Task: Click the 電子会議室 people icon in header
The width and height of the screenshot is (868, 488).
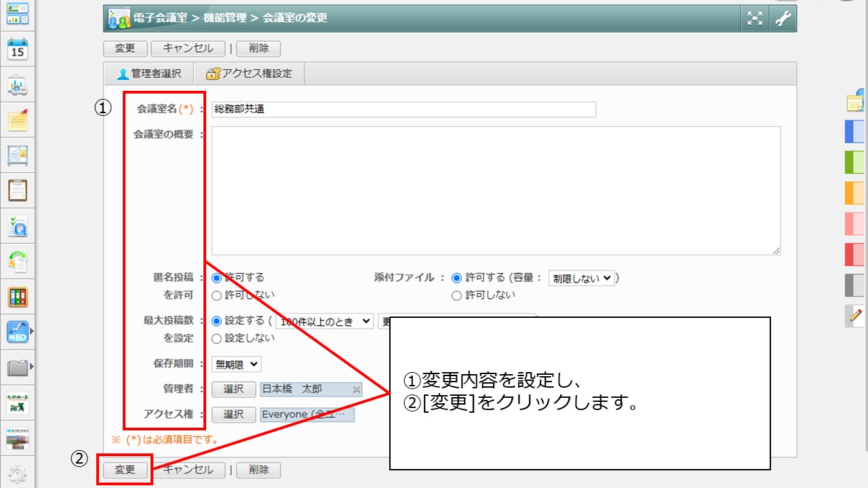Action: tap(119, 19)
